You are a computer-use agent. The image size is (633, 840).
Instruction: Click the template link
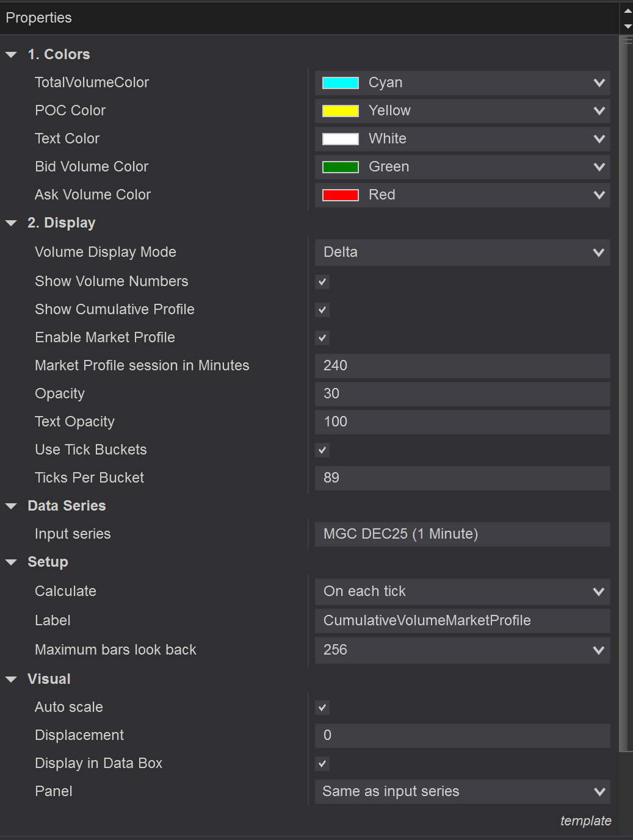point(585,821)
